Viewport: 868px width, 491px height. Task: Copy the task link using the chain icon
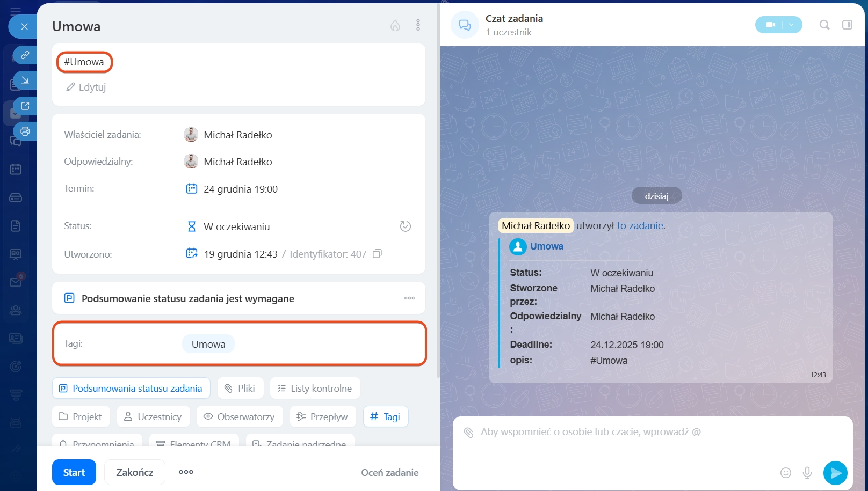pyautogui.click(x=25, y=55)
